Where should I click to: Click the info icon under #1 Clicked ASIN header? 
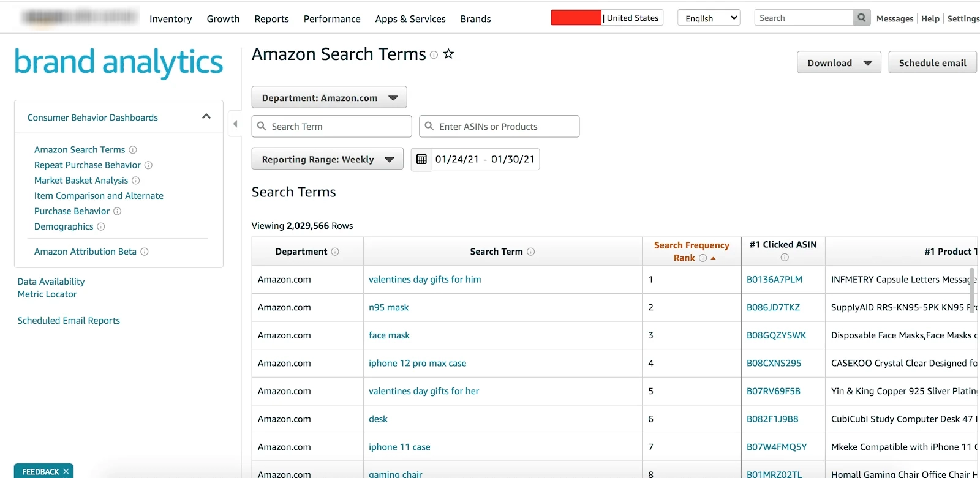pos(785,258)
